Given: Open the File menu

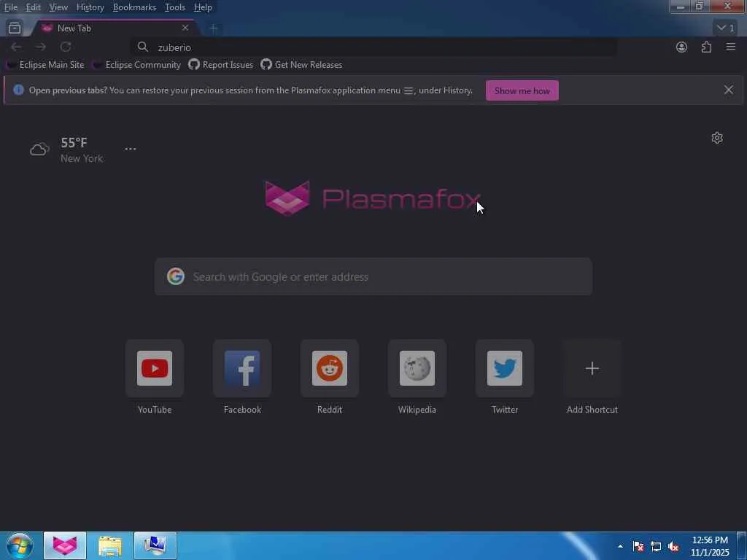Looking at the screenshot, I should 10,7.
